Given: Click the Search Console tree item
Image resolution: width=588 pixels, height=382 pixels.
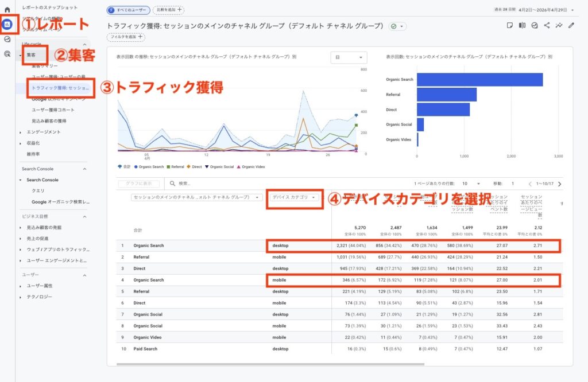Looking at the screenshot, I should (42, 180).
